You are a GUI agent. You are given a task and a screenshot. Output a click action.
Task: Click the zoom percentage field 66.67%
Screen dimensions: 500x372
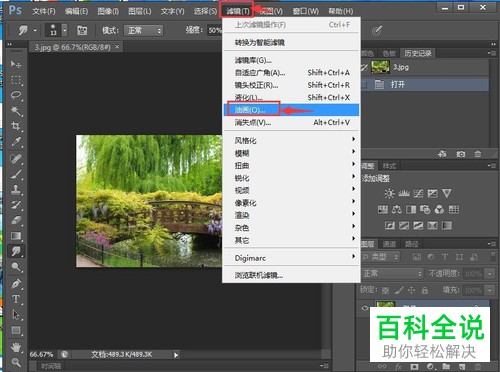click(x=41, y=354)
